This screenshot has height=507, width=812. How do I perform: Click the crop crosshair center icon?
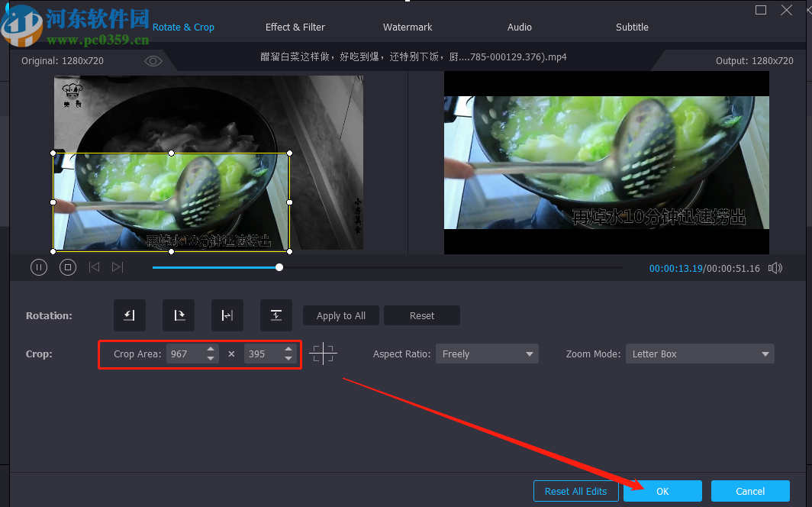coord(324,353)
